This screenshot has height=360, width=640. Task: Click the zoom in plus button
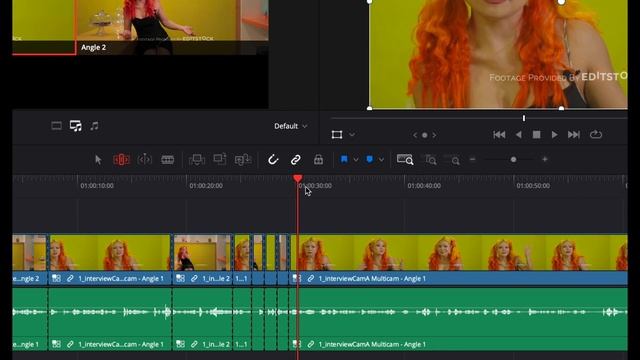point(544,160)
